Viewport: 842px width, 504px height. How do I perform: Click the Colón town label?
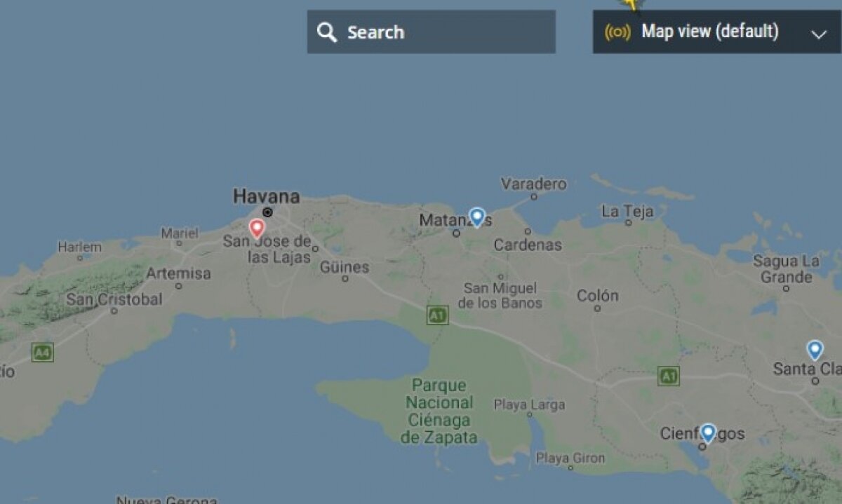tap(598, 296)
